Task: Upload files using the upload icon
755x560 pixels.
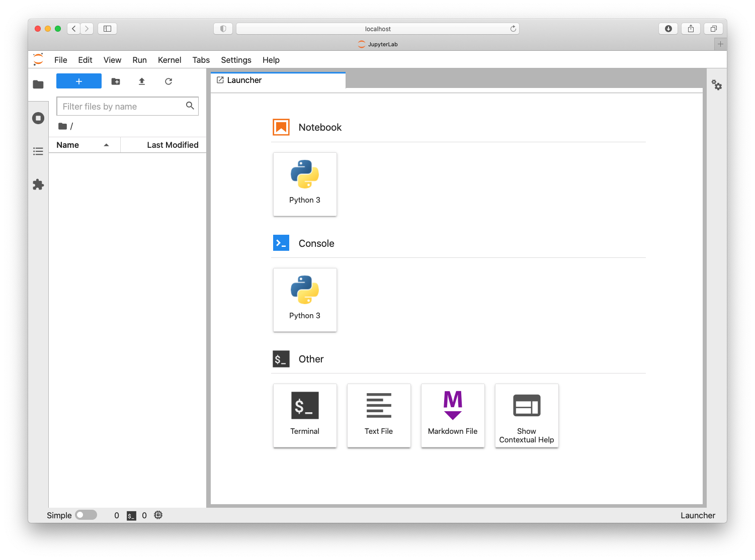Action: [142, 81]
